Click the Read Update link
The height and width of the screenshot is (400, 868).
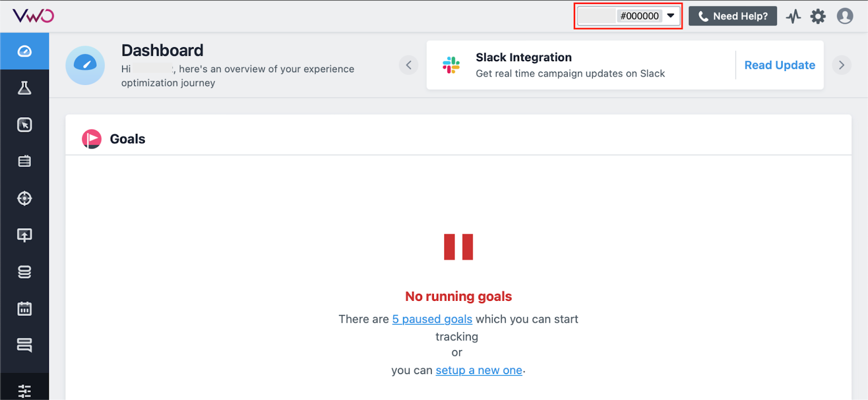(x=780, y=65)
